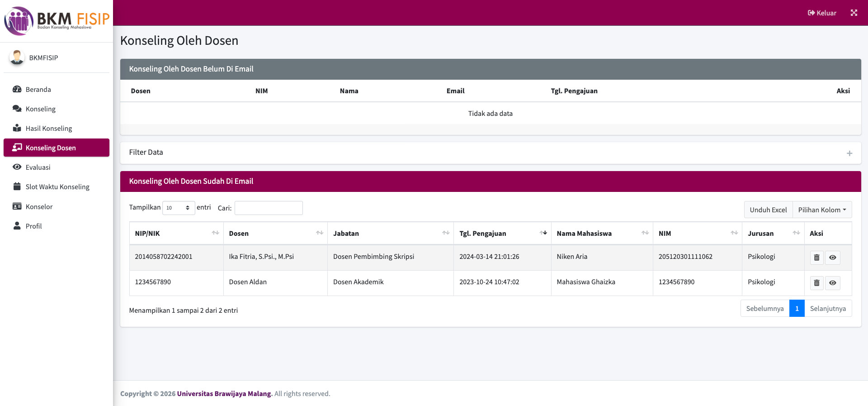Click the Konselor ID card icon
868x406 pixels.
pyautogui.click(x=17, y=206)
